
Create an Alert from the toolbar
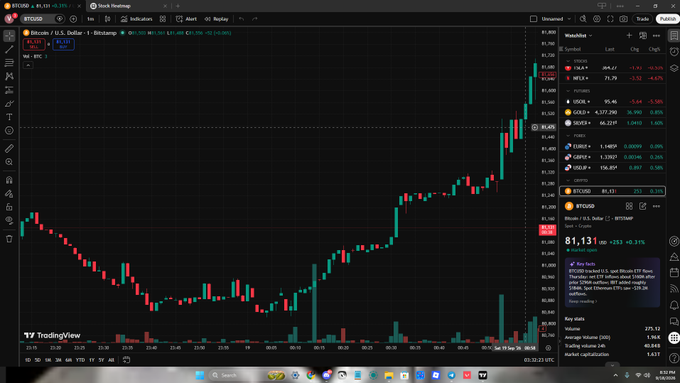(186, 19)
